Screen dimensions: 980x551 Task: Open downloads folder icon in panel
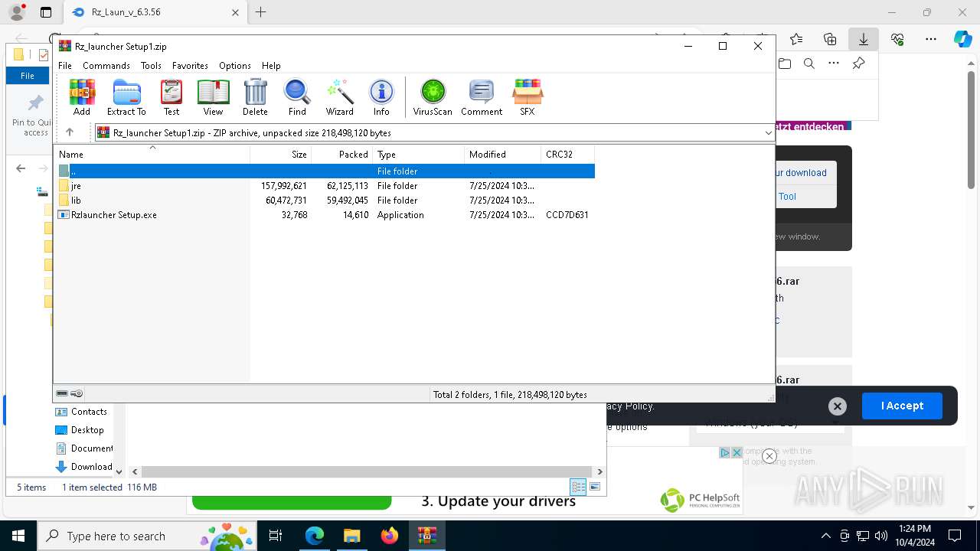click(785, 64)
